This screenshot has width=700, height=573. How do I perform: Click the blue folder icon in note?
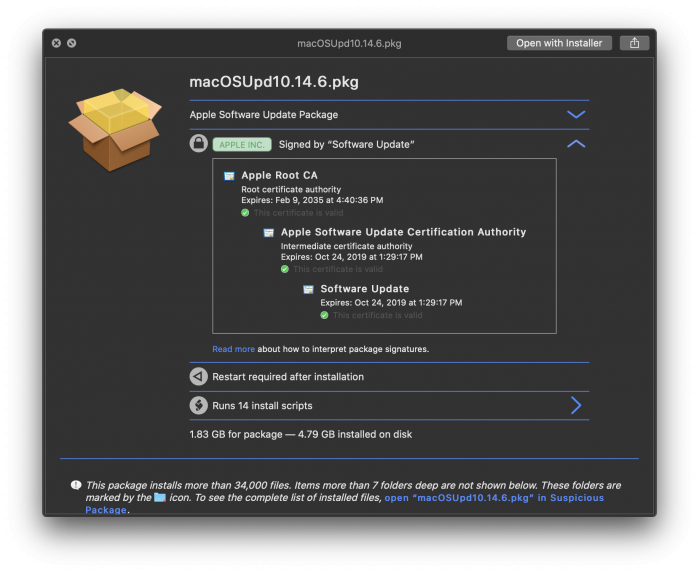pyautogui.click(x=160, y=497)
